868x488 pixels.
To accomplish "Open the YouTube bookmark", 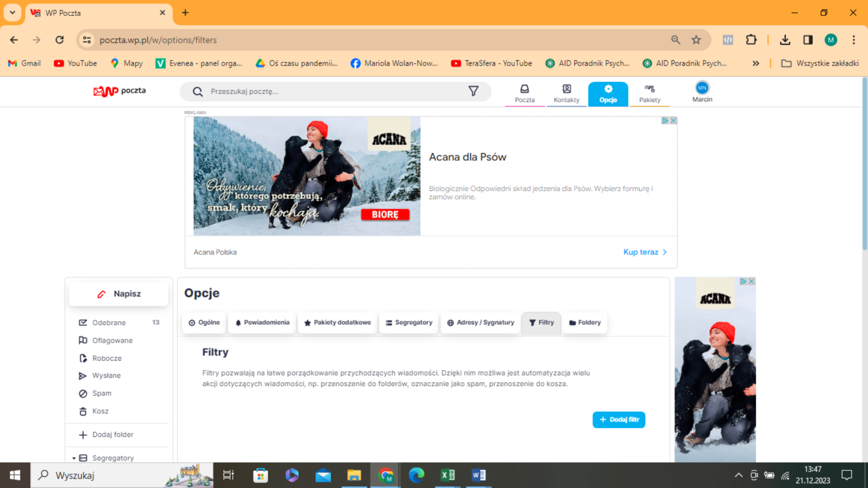I will pyautogui.click(x=75, y=63).
